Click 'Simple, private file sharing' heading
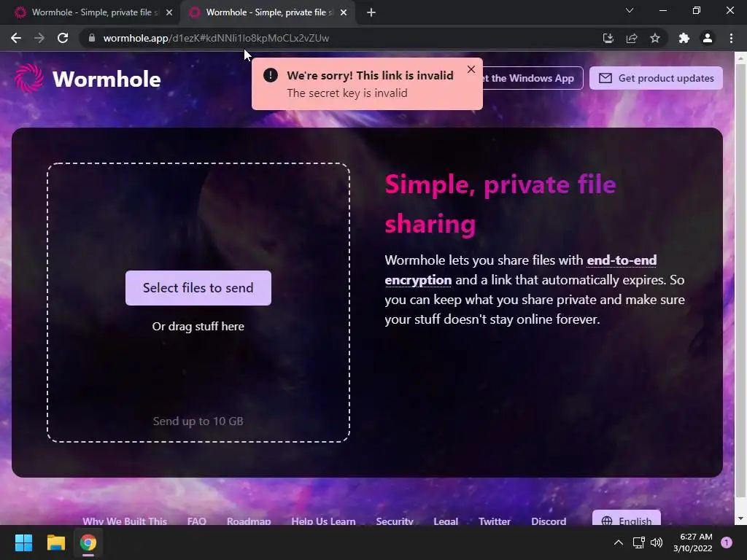Viewport: 747px width, 560px height. [500, 204]
